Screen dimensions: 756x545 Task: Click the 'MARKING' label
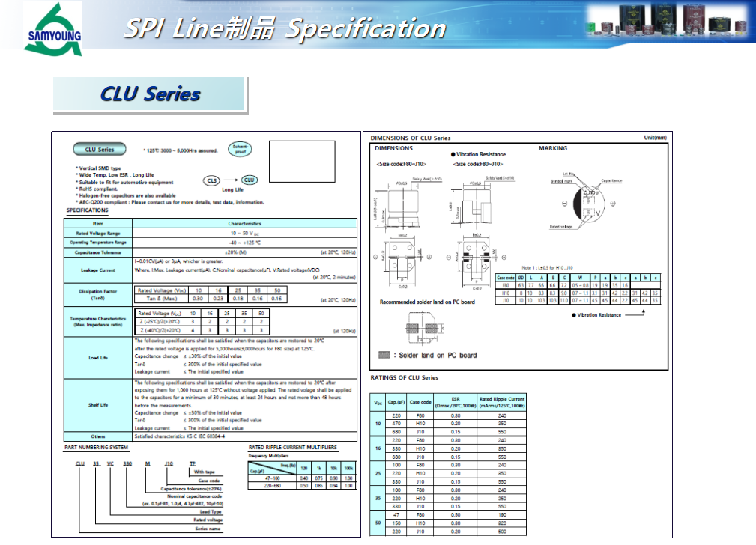552,148
